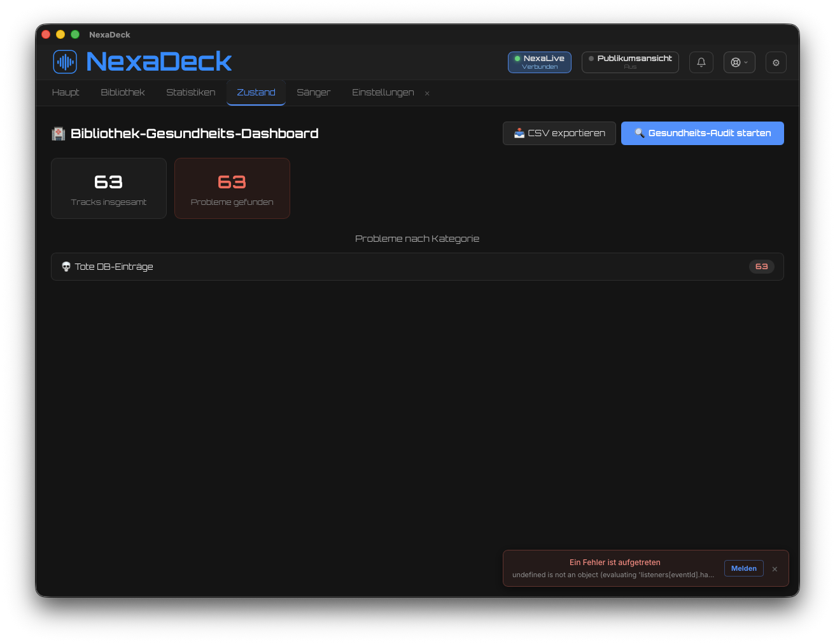Viewport: 835px width, 644px height.
Task: Open the settings gear icon
Action: click(776, 62)
